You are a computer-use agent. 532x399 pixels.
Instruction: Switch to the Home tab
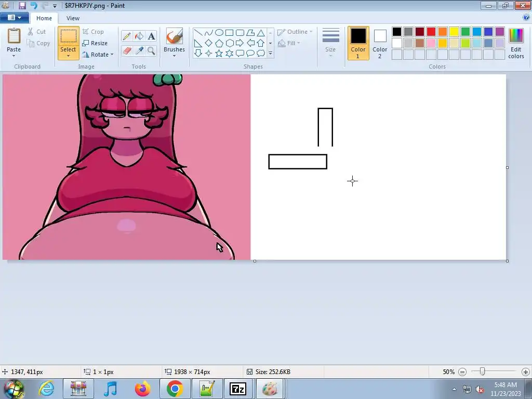44,18
